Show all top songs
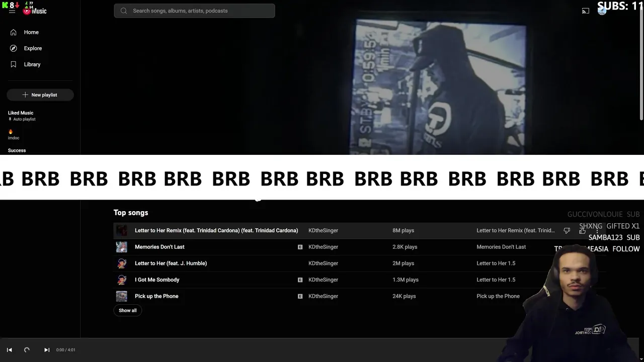This screenshot has width=644, height=362. 127,310
